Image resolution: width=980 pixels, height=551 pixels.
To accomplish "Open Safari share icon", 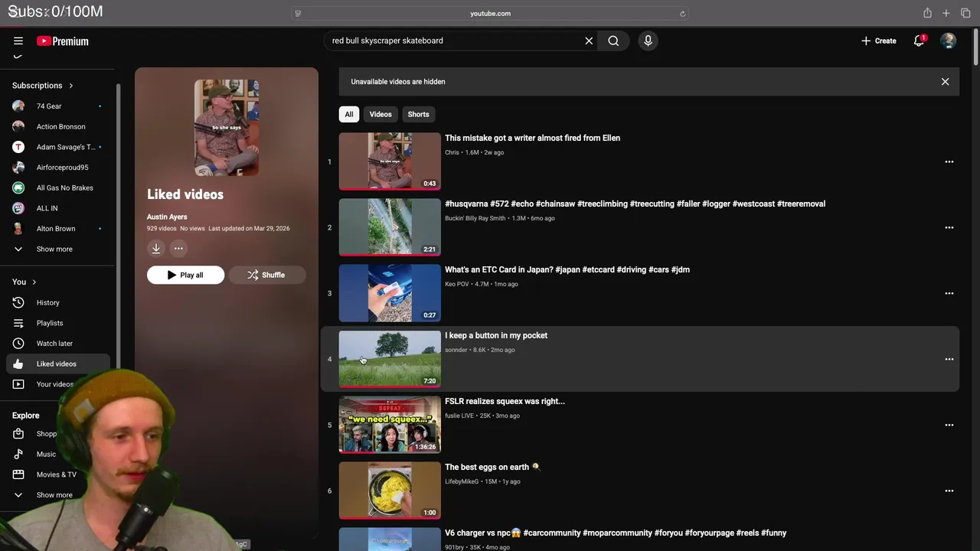I will coord(927,13).
